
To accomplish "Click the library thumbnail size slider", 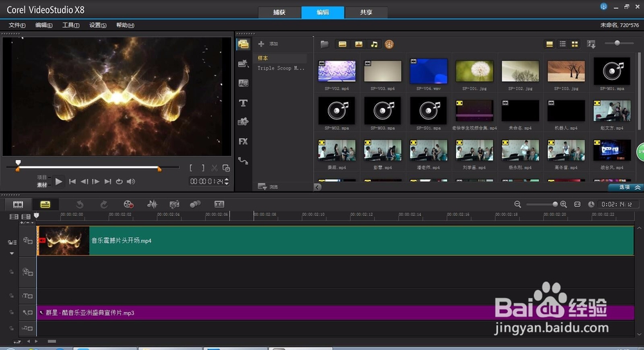I will tap(618, 43).
